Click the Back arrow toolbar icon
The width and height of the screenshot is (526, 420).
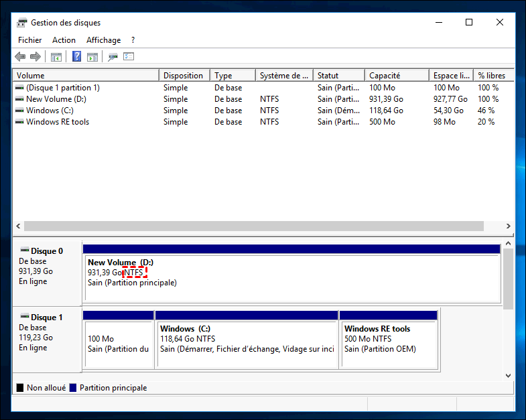click(20, 57)
